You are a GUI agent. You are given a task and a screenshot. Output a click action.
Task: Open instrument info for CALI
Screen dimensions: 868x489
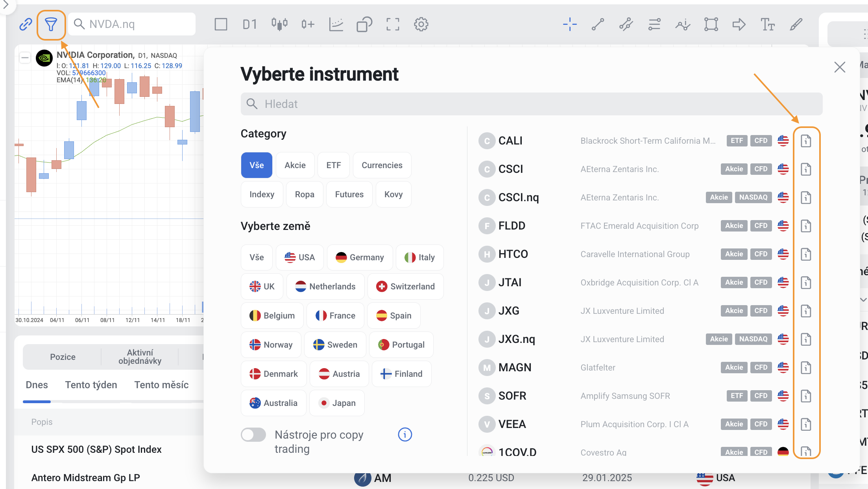point(806,141)
